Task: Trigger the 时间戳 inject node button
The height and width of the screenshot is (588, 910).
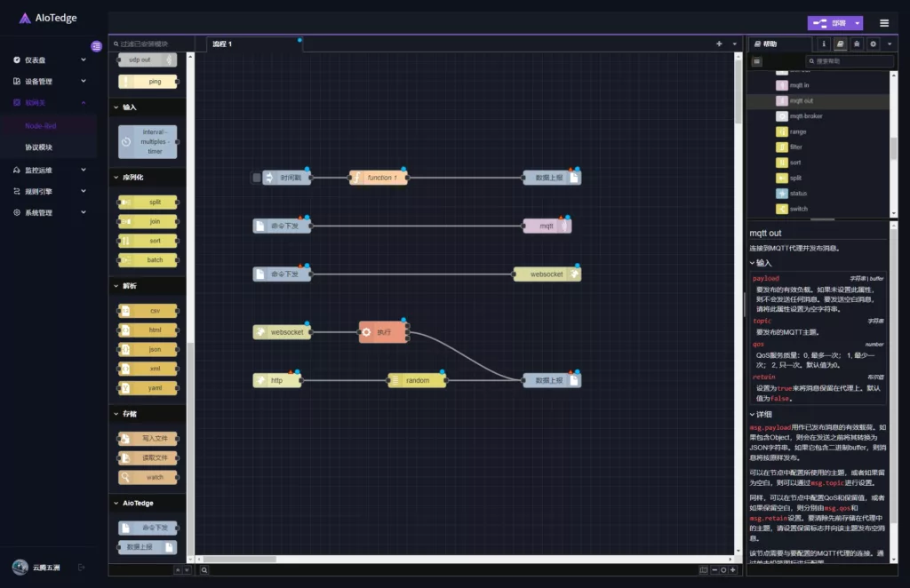Action: click(x=257, y=178)
